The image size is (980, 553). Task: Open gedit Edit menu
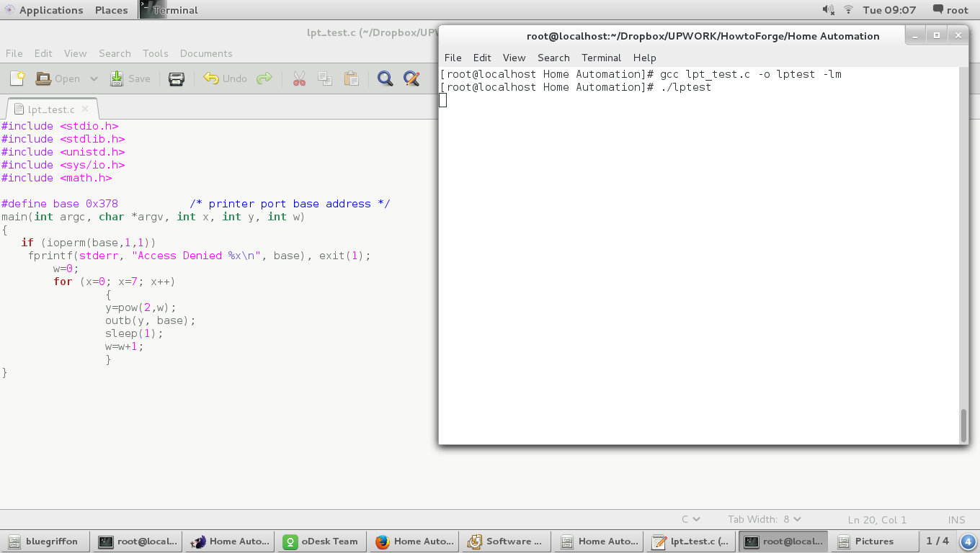(x=43, y=53)
